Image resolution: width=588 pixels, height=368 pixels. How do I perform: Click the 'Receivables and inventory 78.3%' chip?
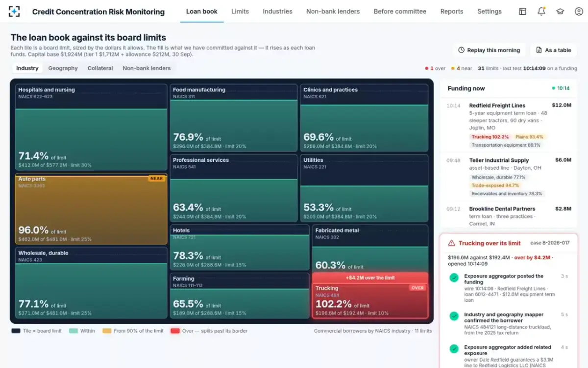click(507, 194)
